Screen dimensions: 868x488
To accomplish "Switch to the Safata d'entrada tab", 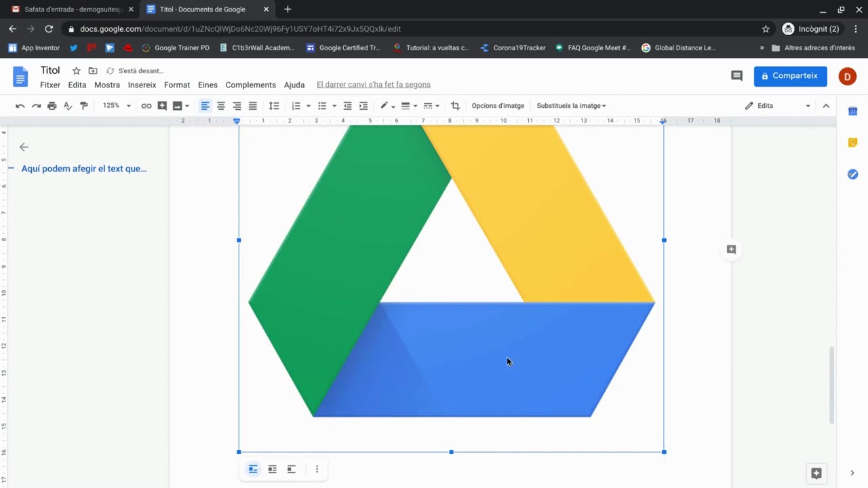I will [73, 9].
